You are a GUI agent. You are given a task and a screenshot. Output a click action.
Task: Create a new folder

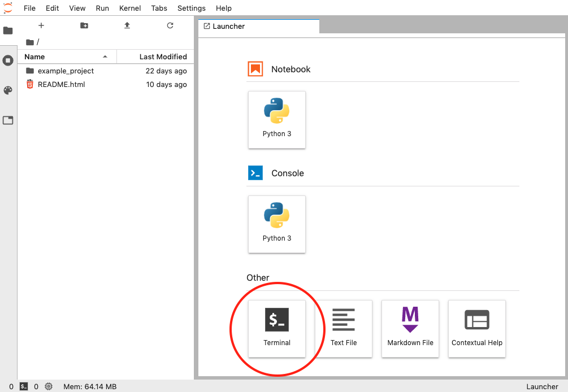(84, 25)
